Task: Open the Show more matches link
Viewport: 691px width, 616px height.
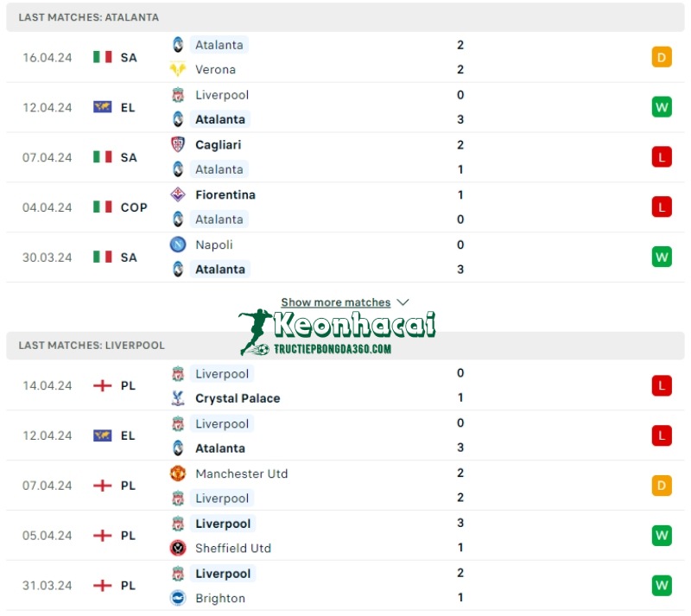Action: point(337,302)
